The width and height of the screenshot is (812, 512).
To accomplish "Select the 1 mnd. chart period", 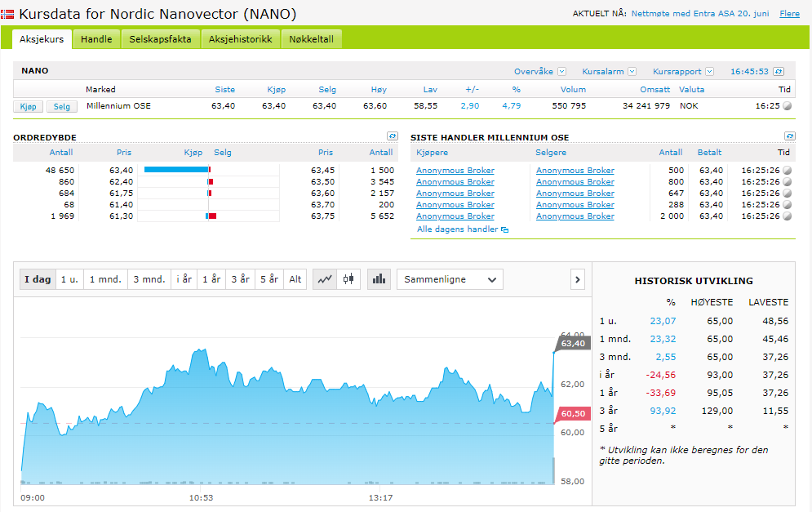I will (105, 279).
